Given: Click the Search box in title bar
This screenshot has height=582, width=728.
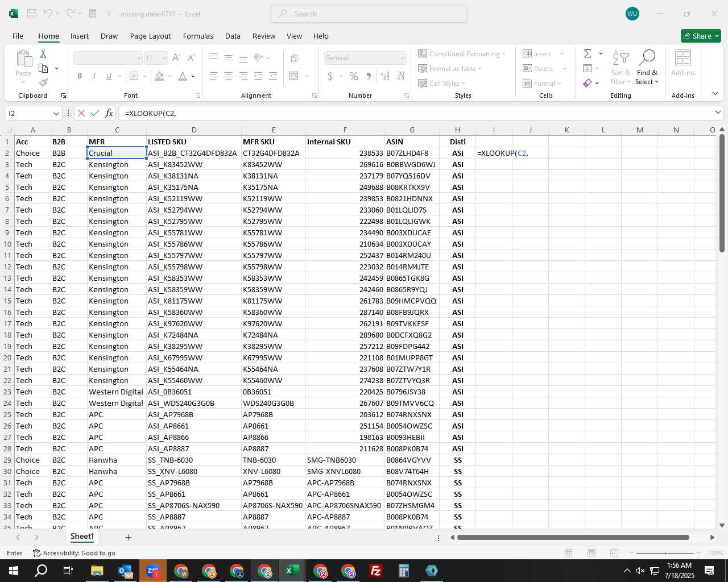Looking at the screenshot, I should [369, 14].
